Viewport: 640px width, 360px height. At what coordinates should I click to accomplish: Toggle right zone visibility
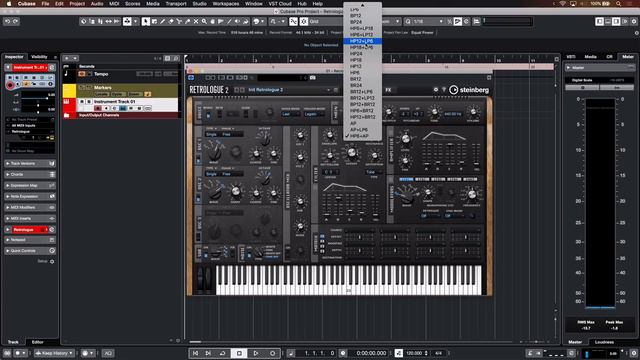coord(616,21)
